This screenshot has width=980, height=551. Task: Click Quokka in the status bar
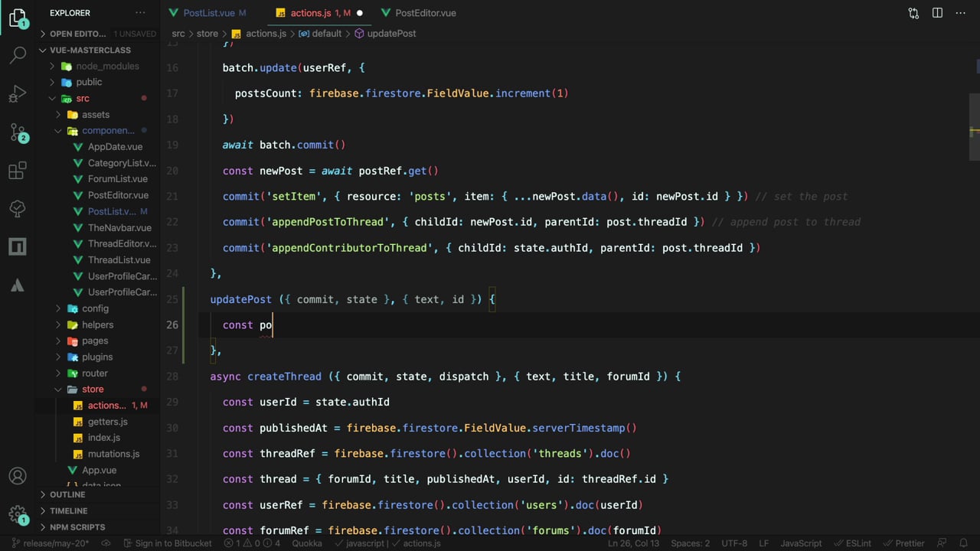click(x=307, y=543)
